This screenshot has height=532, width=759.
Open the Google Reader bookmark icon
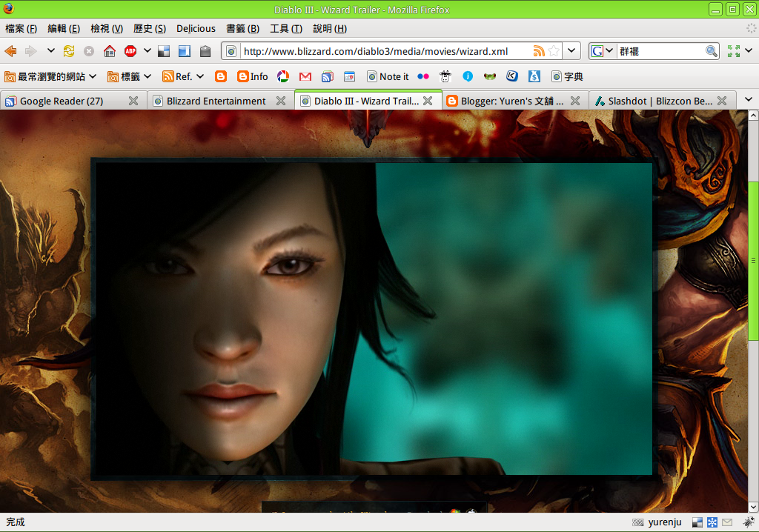(x=328, y=76)
